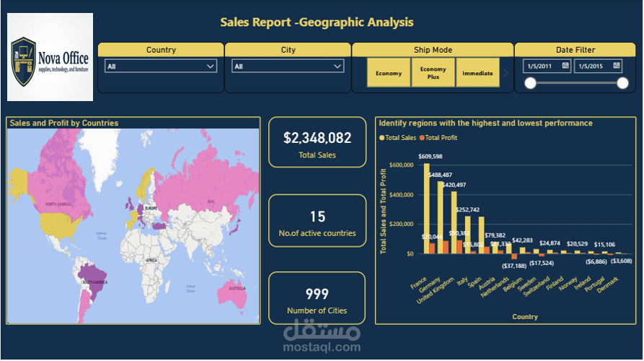The image size is (644, 361).
Task: Select the France total sales bar
Action: tap(427, 209)
